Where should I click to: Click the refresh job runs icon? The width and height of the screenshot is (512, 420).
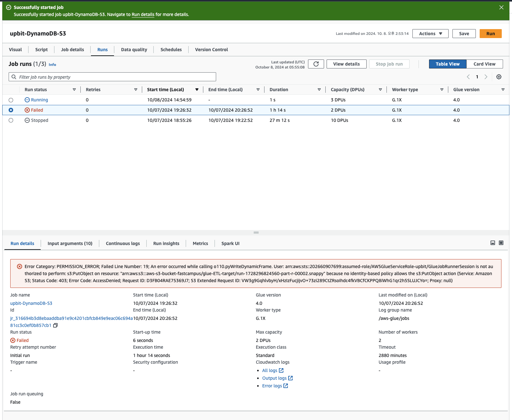click(x=316, y=64)
